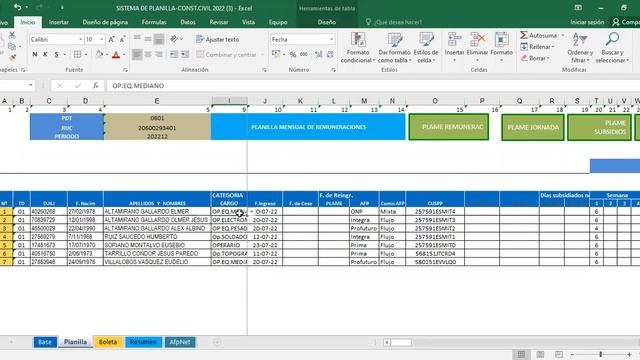This screenshot has height=360, width=640.
Task: Toggle Ajustar texto wrap
Action: [x=218, y=39]
